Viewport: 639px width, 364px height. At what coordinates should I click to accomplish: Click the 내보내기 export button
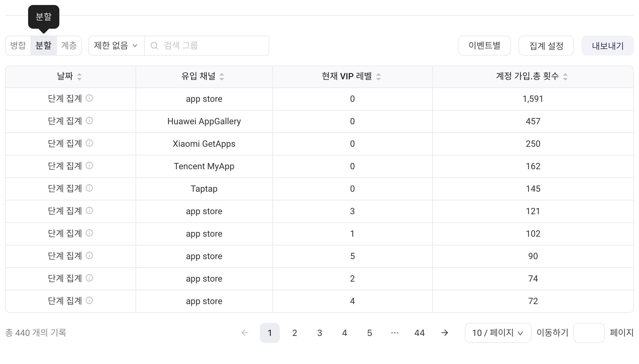(x=608, y=46)
